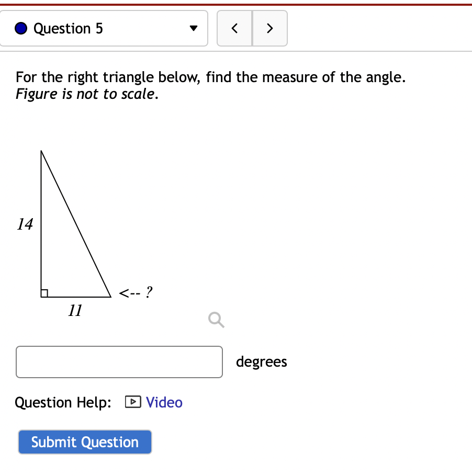
Task: Select the filled circle marker for Question 5
Action: [20, 28]
